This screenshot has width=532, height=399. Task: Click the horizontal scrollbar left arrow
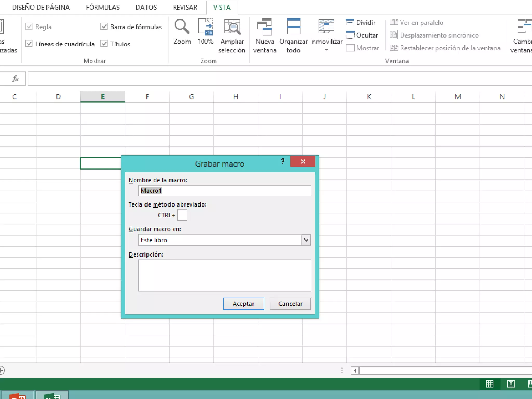pyautogui.click(x=355, y=370)
